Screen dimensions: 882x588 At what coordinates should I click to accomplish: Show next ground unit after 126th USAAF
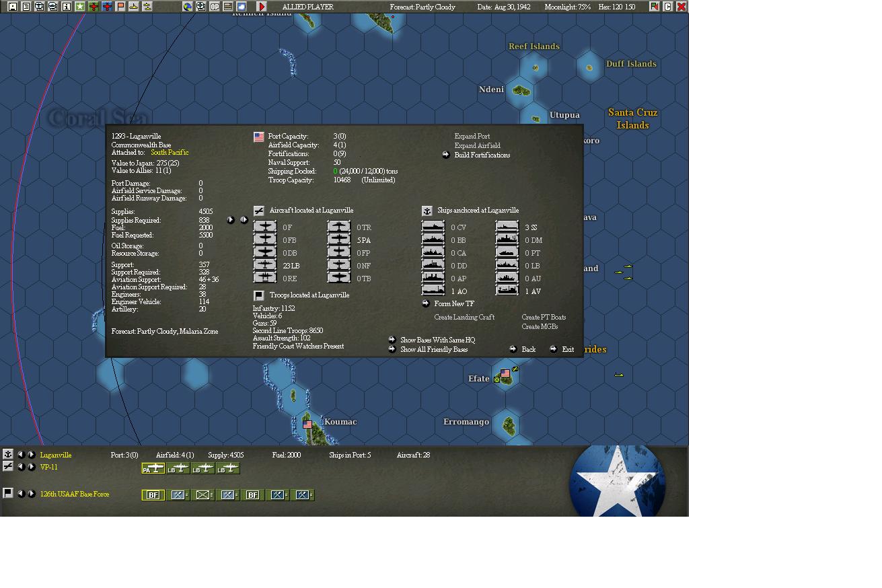click(x=31, y=494)
